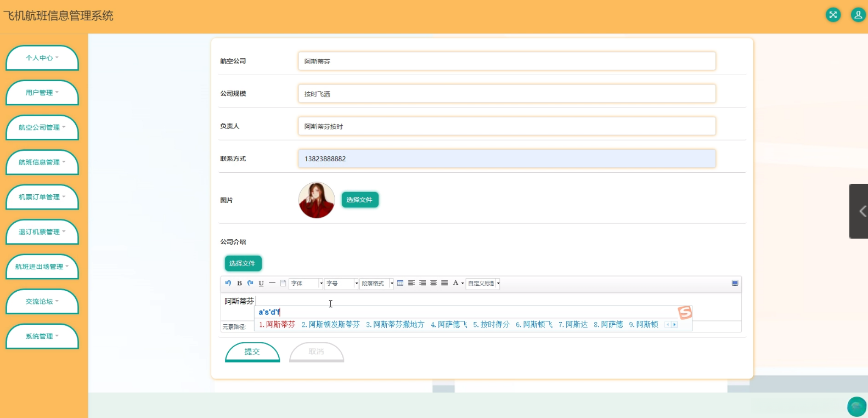Click the blank page icon in editor toolbar

[283, 283]
